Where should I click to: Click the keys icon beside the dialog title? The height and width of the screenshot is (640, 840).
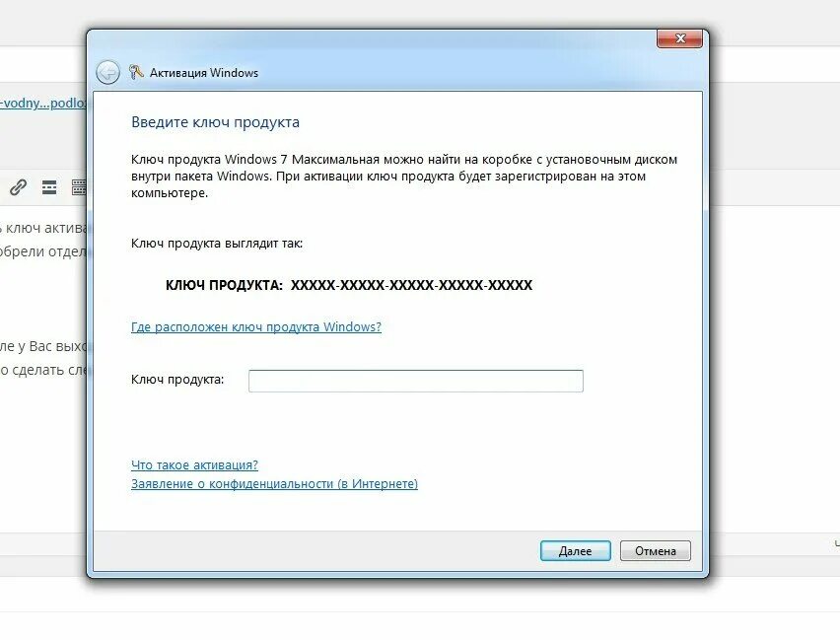pyautogui.click(x=135, y=72)
